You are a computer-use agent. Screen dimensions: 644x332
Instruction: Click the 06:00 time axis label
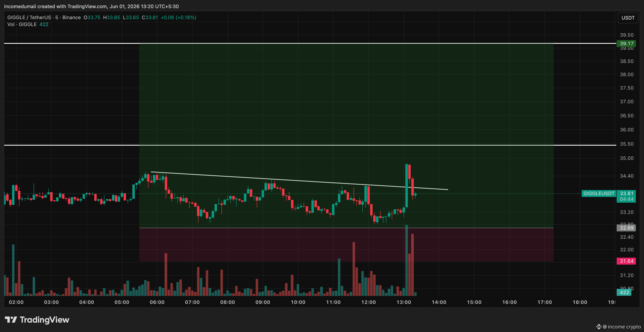pos(157,302)
